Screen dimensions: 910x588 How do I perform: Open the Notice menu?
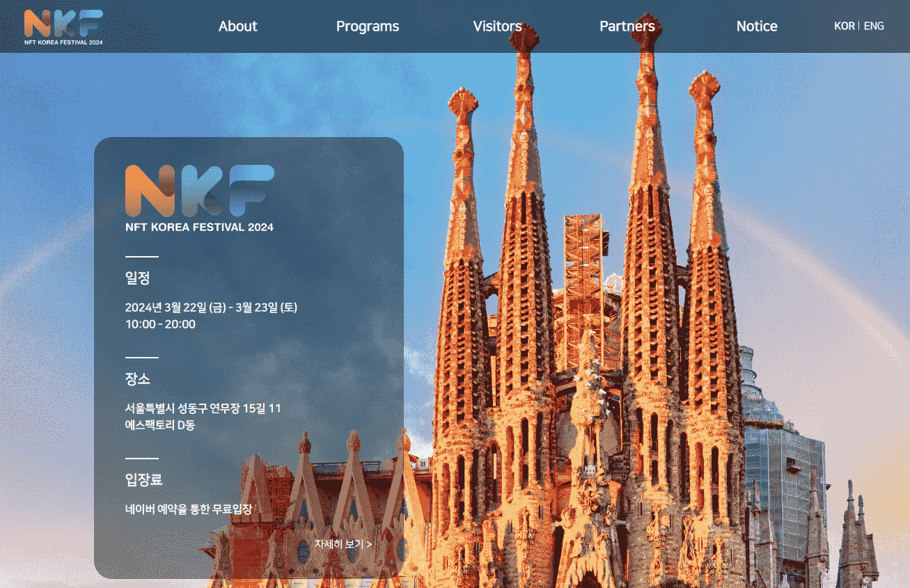757,26
